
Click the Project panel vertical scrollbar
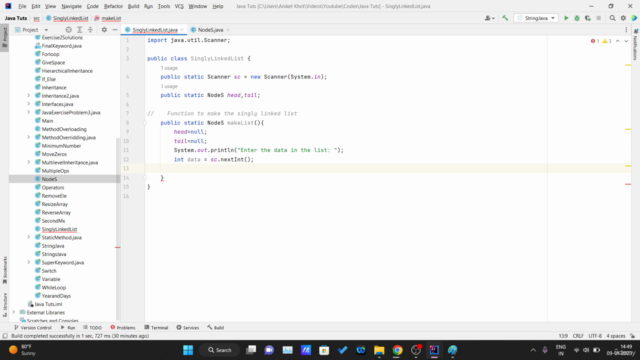[118, 229]
